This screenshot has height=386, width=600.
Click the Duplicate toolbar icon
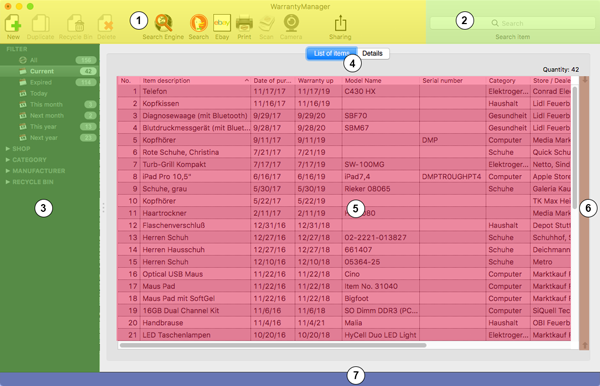40,23
